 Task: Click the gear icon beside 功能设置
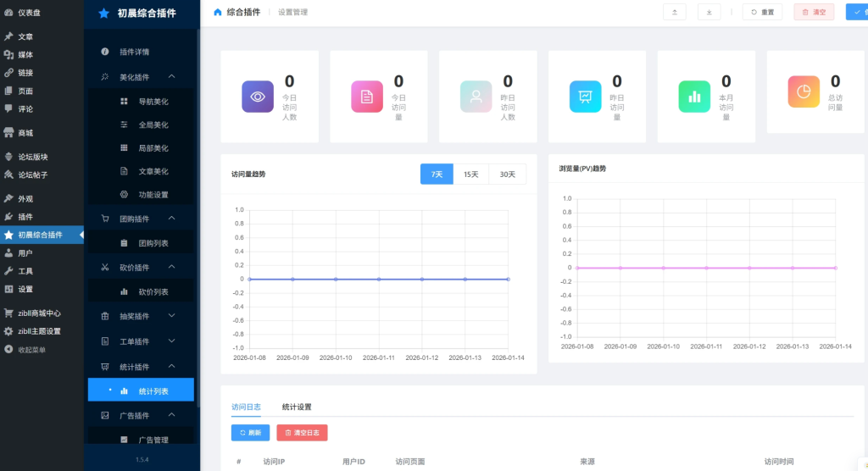pos(124,194)
